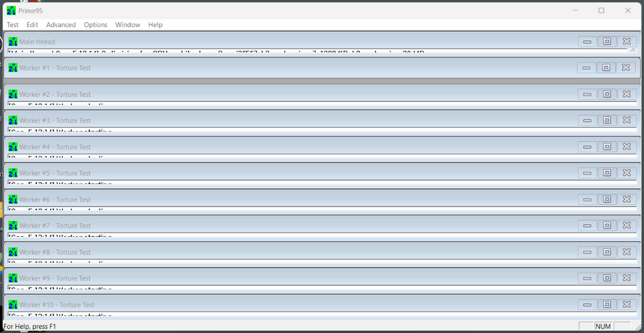Open the Test menu

click(x=13, y=25)
